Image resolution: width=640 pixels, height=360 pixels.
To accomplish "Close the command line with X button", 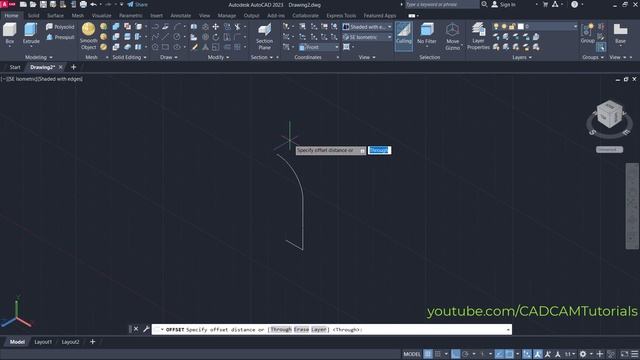I will click(136, 329).
